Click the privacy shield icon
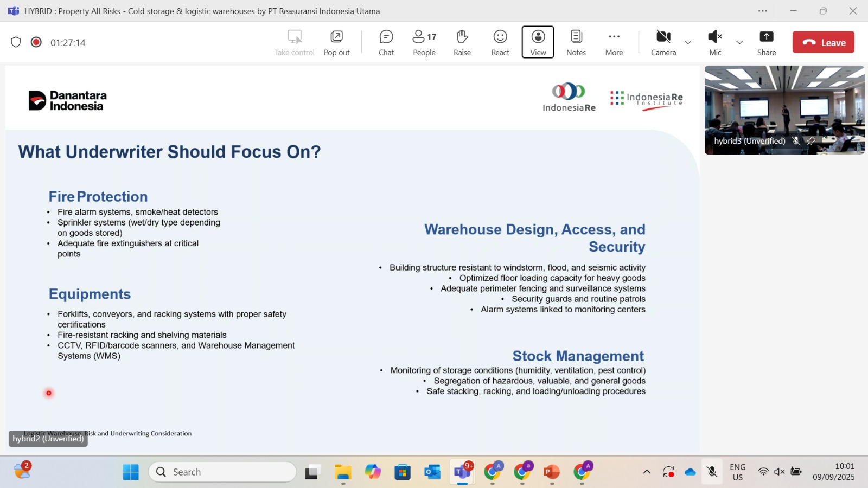 (x=16, y=42)
